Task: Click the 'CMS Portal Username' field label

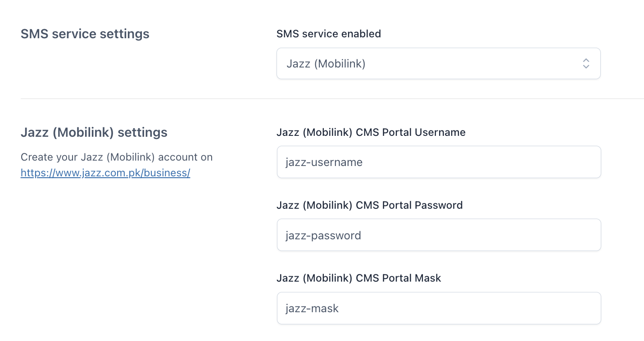Action: pos(371,132)
